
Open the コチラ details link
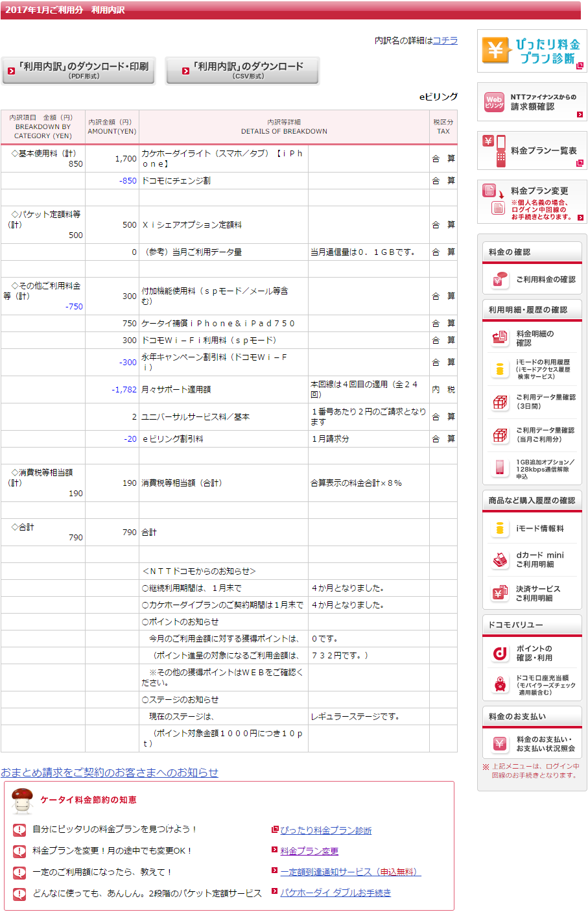coord(445,40)
